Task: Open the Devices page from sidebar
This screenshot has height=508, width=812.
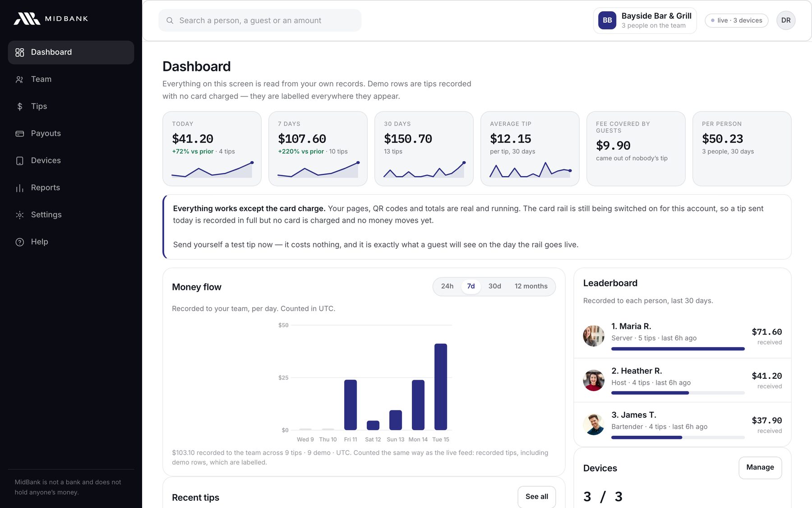Action: pyautogui.click(x=71, y=161)
